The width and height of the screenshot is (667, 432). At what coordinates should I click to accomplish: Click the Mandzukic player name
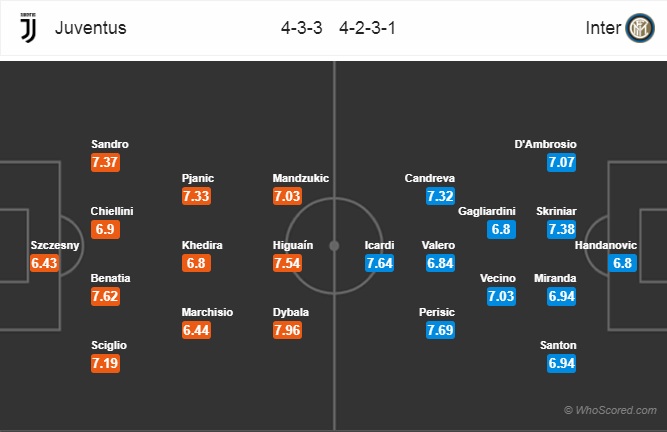[301, 178]
